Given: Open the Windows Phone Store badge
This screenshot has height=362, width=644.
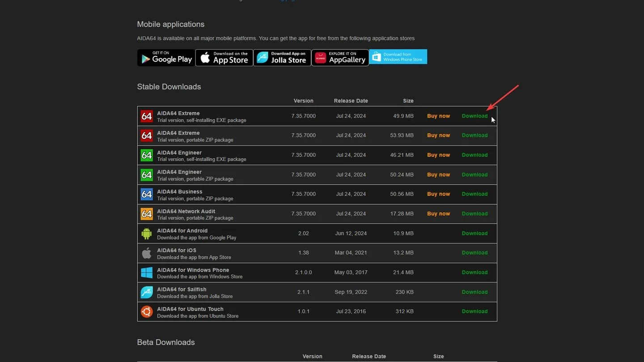Looking at the screenshot, I should (398, 57).
